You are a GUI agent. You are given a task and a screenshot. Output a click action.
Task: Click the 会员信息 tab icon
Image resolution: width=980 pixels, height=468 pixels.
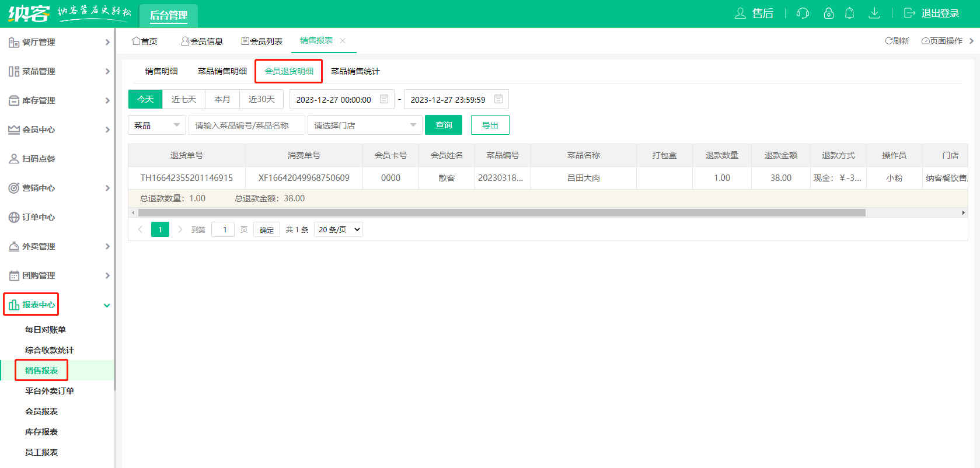(185, 41)
